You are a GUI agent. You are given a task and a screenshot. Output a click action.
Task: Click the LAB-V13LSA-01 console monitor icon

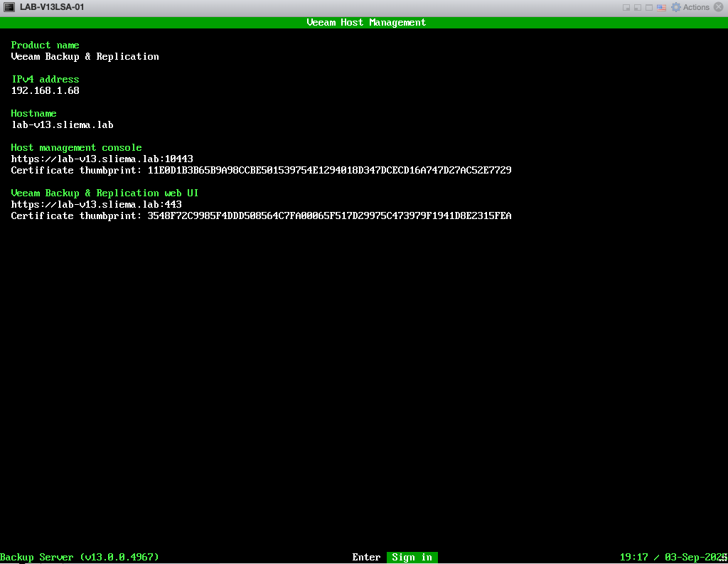tap(9, 7)
